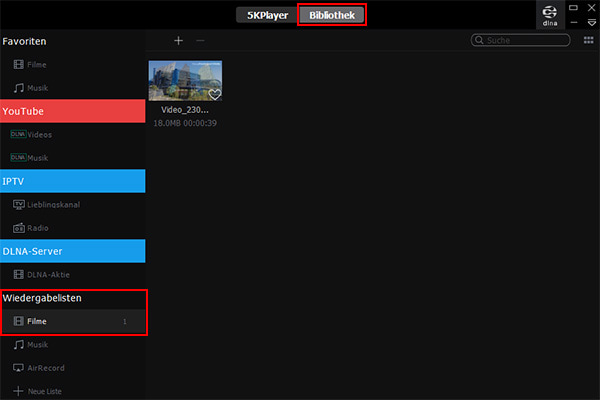This screenshot has width=600, height=400.
Task: Open Videos under YouTube
Action: pos(73,135)
